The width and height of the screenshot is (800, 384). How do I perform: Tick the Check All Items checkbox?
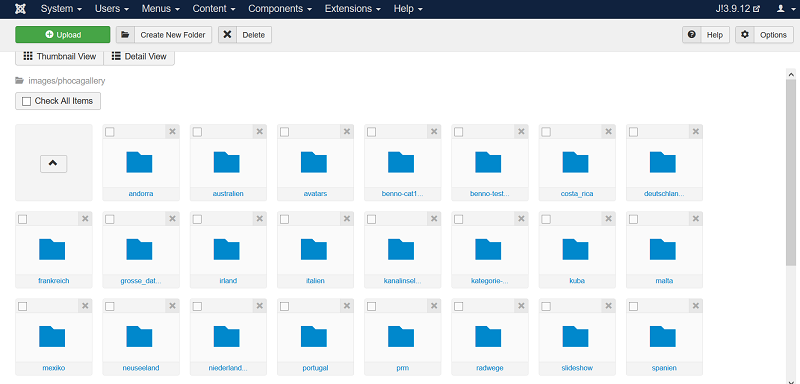point(27,101)
